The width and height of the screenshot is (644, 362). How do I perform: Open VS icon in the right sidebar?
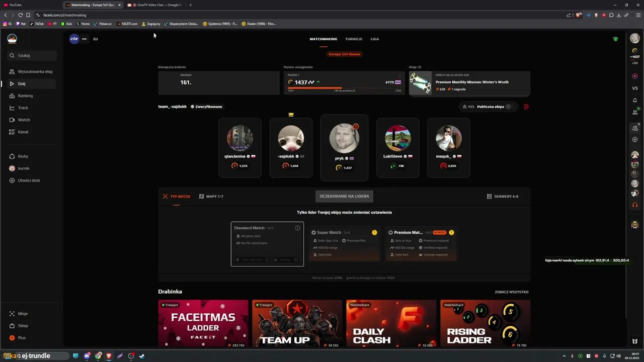635,88
